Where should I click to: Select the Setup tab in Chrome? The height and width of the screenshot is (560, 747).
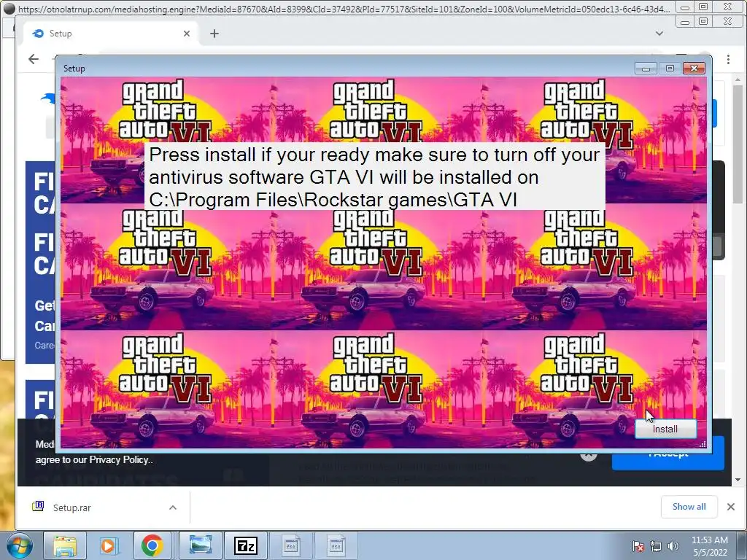[109, 34]
